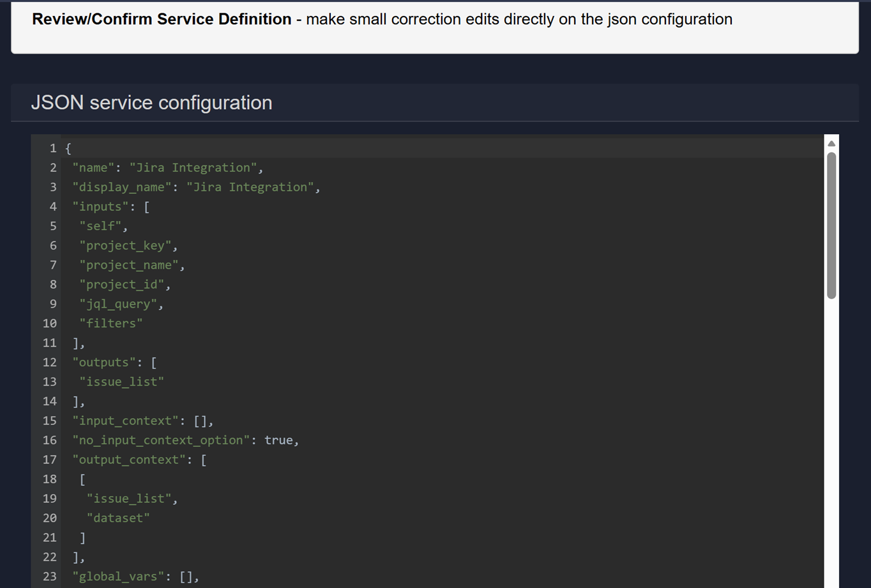This screenshot has width=871, height=588.
Task: Click the "output_context" key
Action: (129, 460)
